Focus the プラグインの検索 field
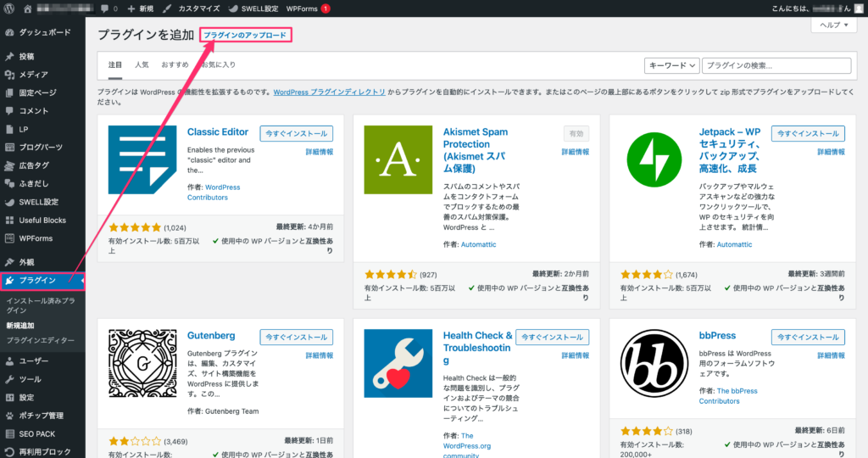This screenshot has height=458, width=868. coord(776,65)
